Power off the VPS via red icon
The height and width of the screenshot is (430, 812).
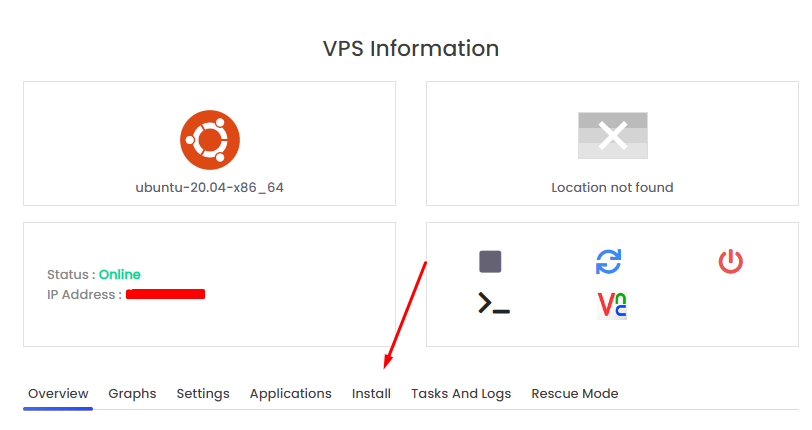730,261
